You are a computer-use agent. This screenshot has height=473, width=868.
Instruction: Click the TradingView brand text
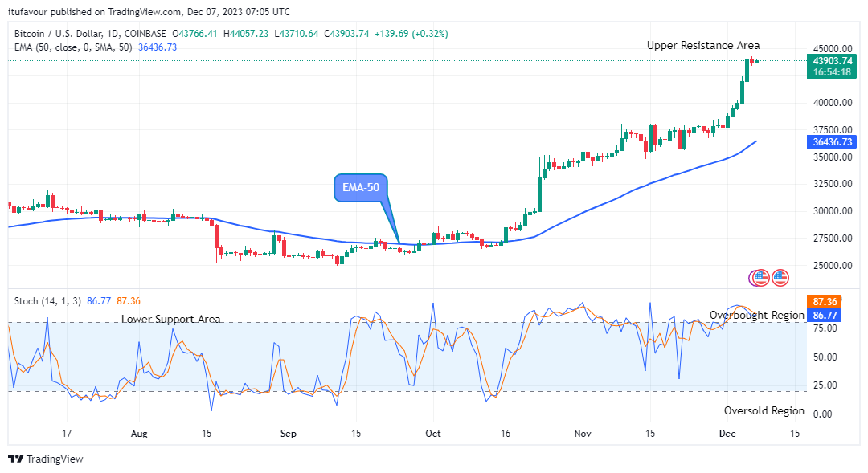55,459
